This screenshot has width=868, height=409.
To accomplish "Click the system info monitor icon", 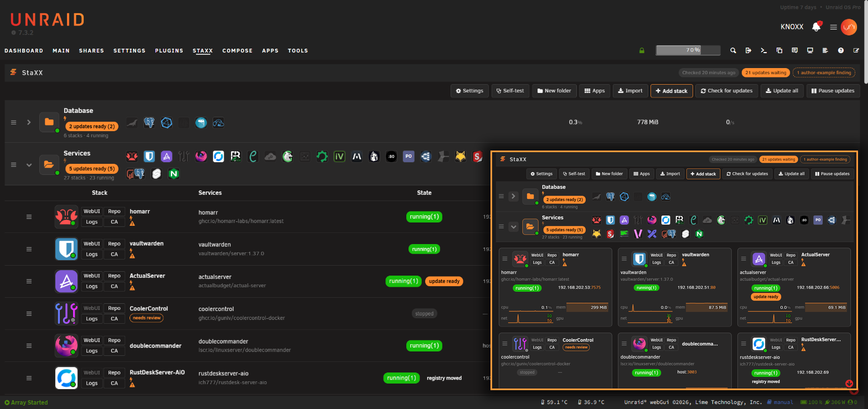I will (810, 50).
